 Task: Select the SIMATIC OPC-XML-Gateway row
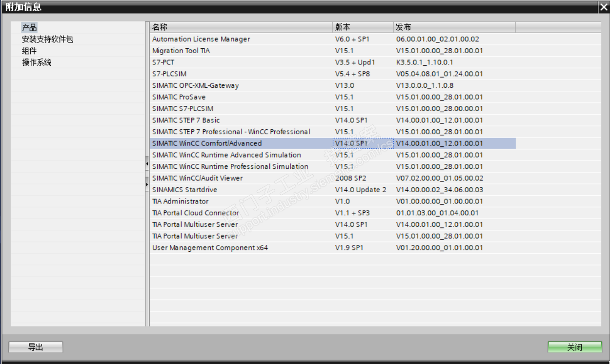click(333, 85)
